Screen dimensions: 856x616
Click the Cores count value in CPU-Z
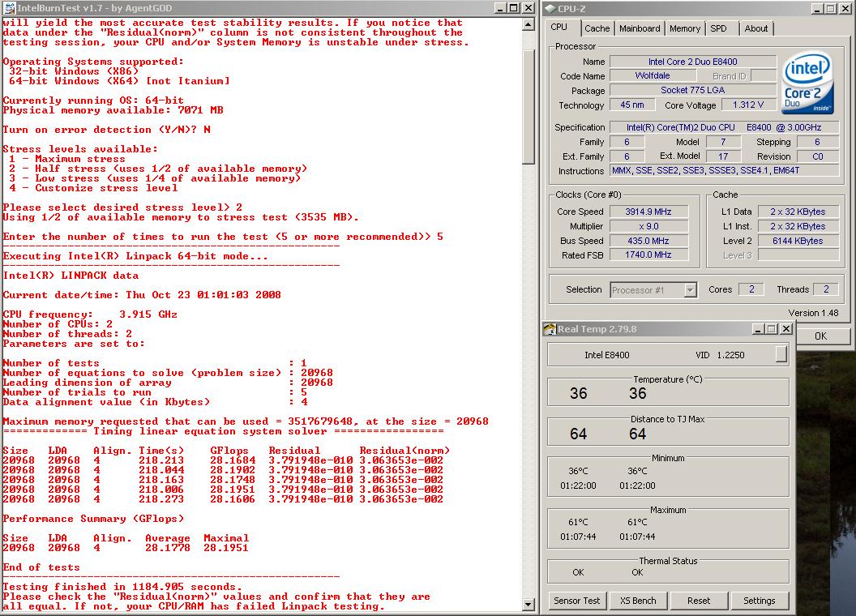pos(751,289)
